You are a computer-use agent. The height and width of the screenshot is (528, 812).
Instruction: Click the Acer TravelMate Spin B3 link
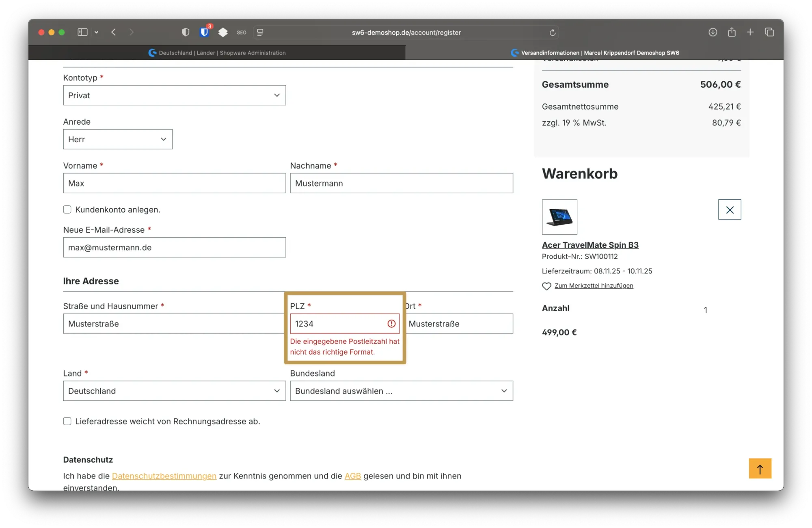[x=590, y=245]
